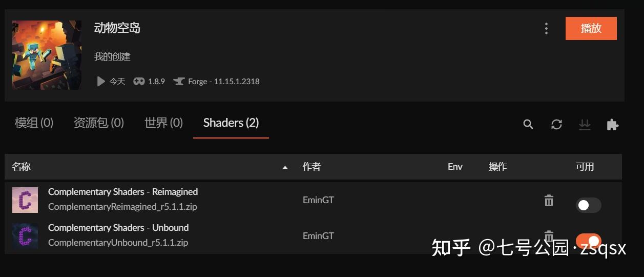Sort by 名称 column arrow
644x277 pixels.
tap(285, 167)
